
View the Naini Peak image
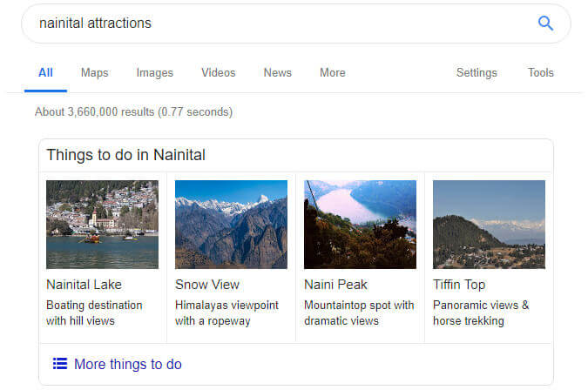(360, 225)
